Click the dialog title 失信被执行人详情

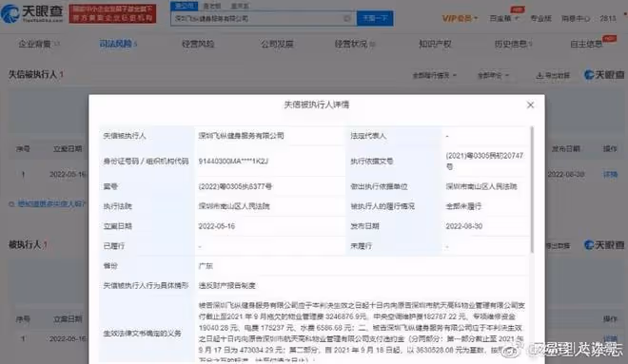click(x=317, y=105)
